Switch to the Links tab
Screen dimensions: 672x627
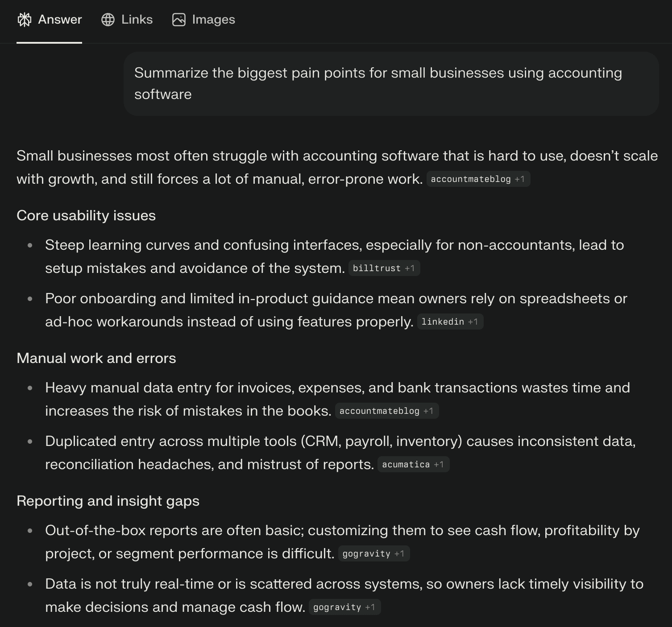pos(137,20)
